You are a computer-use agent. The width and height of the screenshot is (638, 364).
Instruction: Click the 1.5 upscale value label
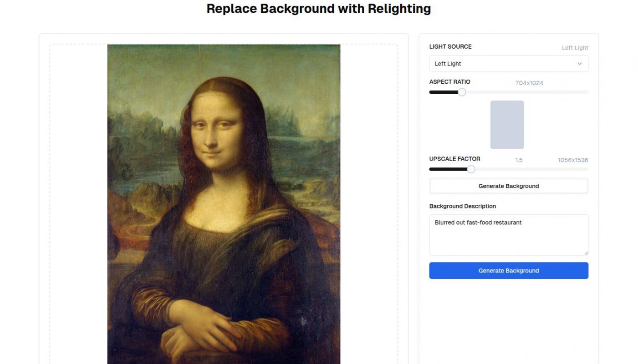519,160
